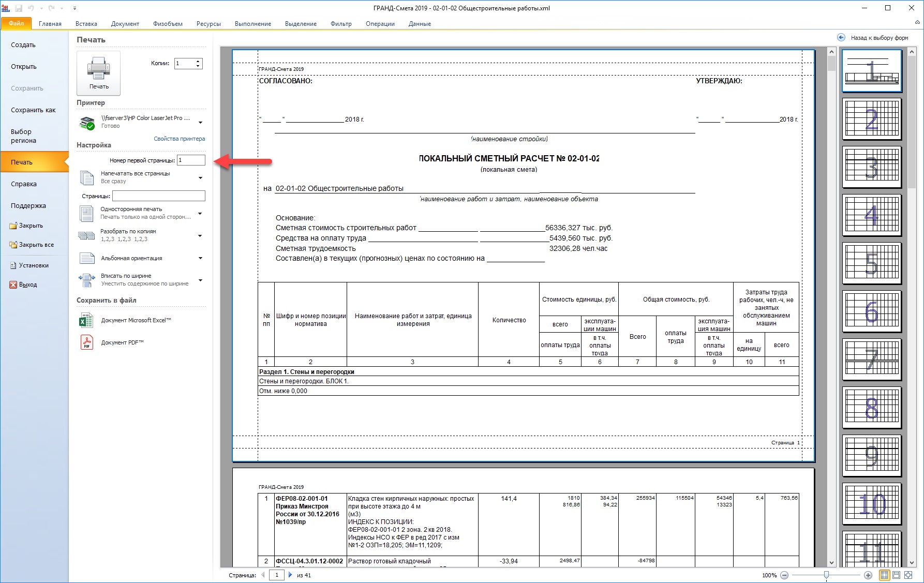The width and height of the screenshot is (924, 583).
Task: Go to previous page arrow in status bar
Action: tap(263, 575)
